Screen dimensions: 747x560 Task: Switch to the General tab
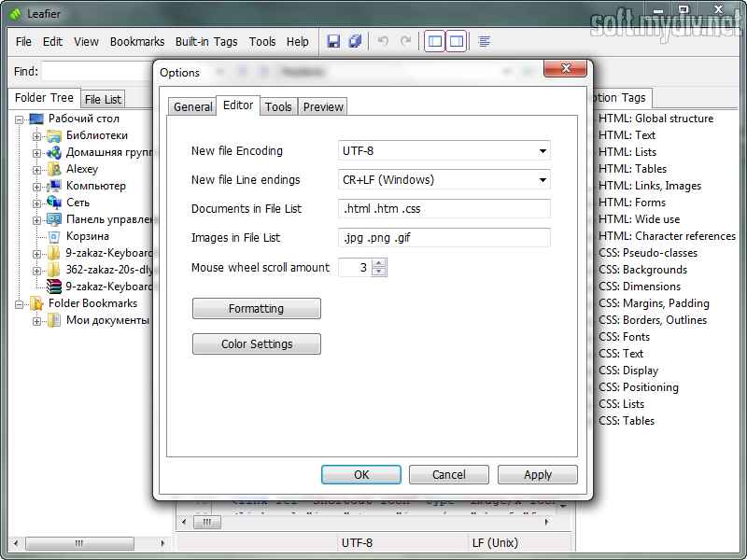coord(193,106)
